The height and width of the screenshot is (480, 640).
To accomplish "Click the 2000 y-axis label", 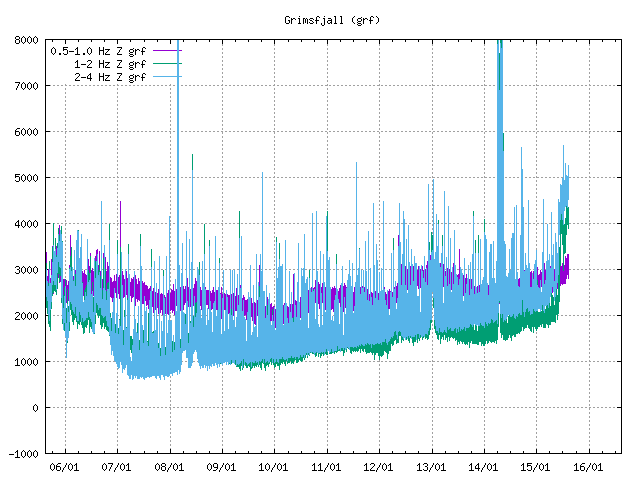I will [x=26, y=316].
